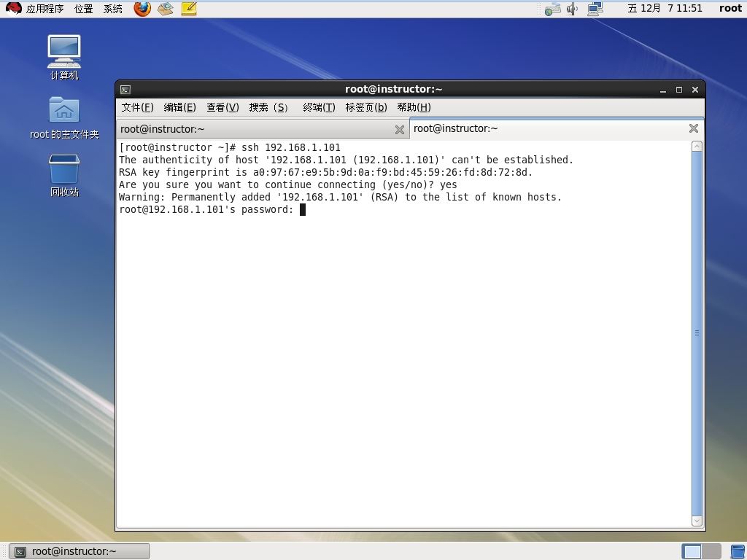
Task: Click the terminal title bar text
Action: [x=393, y=89]
